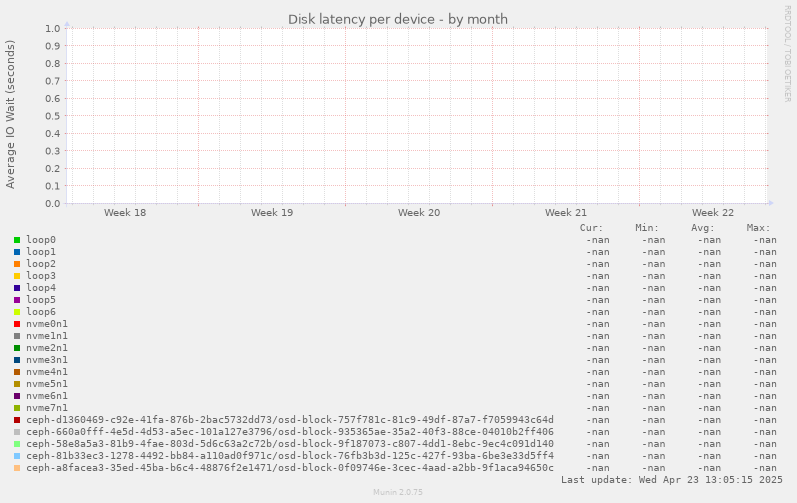The width and height of the screenshot is (797, 503).
Task: Click the loop0 Cur value -nan
Action: (x=598, y=240)
